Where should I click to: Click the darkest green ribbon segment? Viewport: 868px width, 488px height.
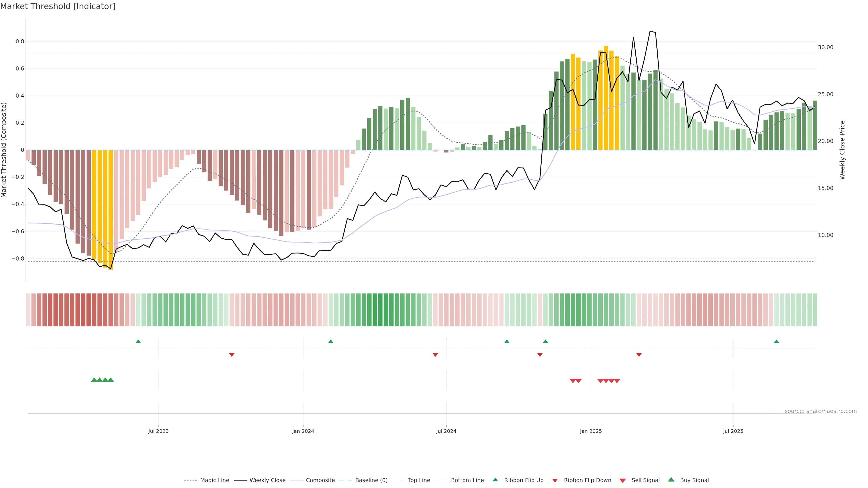tap(380, 310)
